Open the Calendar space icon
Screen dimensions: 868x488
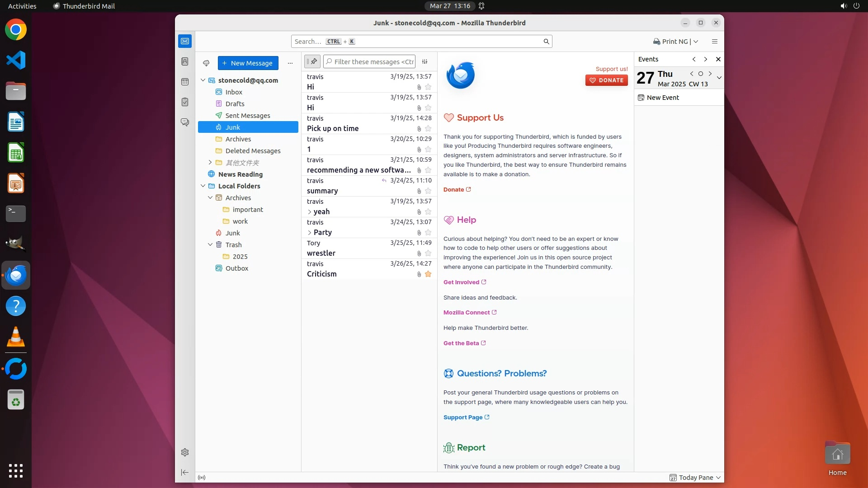(185, 82)
